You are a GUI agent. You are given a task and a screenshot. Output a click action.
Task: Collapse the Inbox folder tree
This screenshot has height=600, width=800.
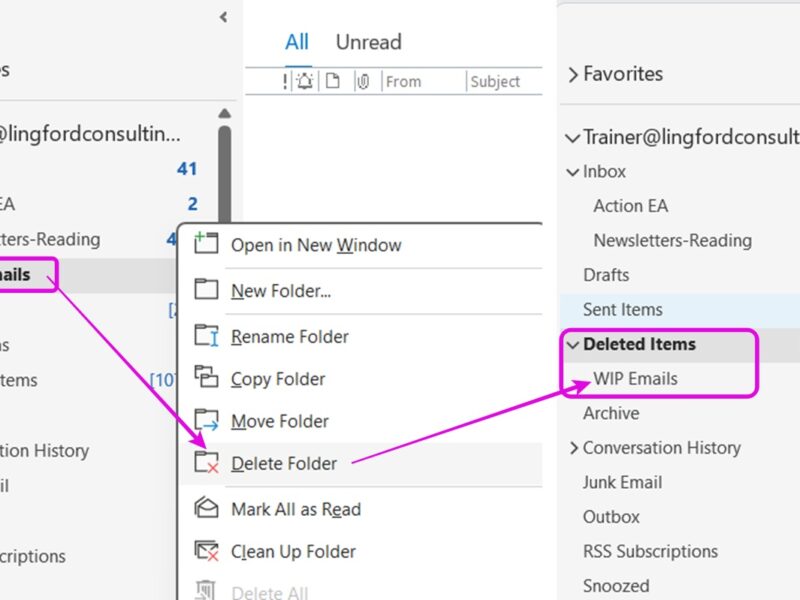click(x=573, y=172)
